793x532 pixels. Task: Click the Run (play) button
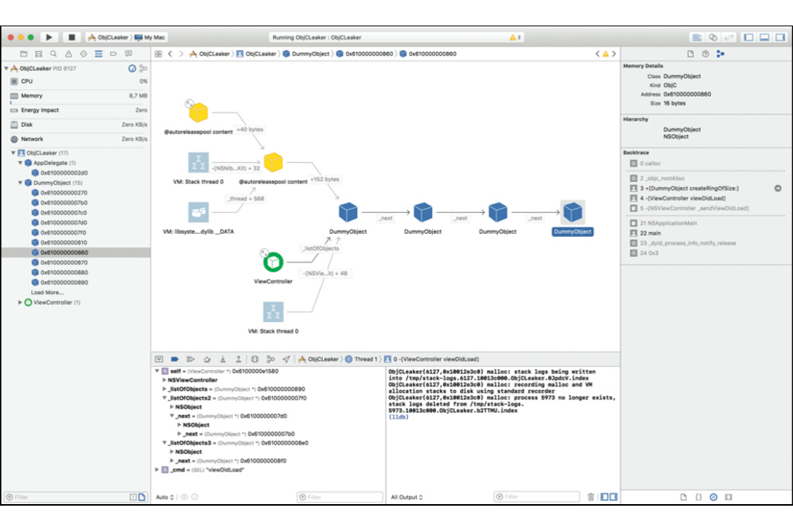(50, 36)
